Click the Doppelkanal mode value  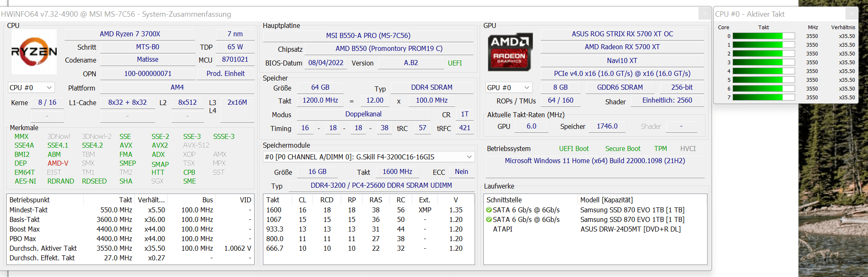(x=363, y=114)
